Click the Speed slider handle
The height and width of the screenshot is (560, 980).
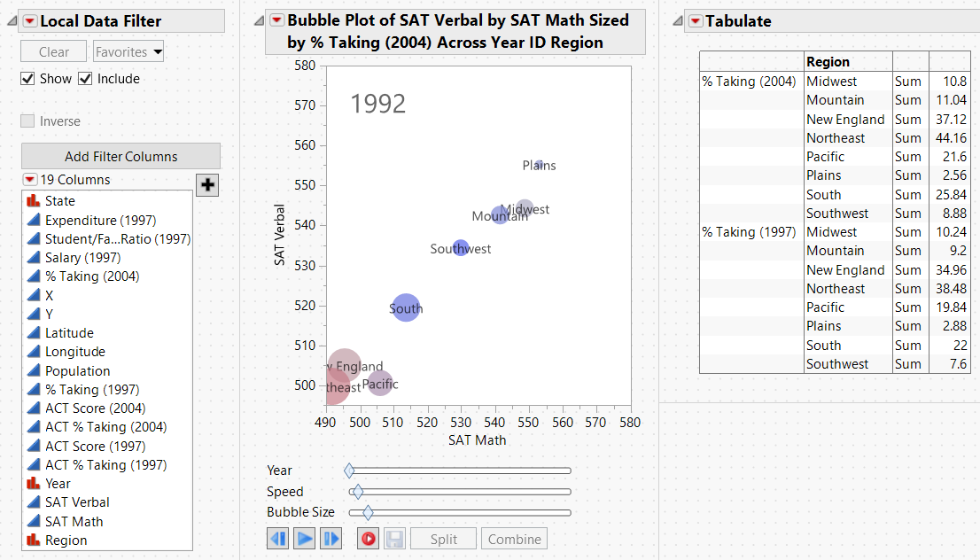(x=357, y=492)
